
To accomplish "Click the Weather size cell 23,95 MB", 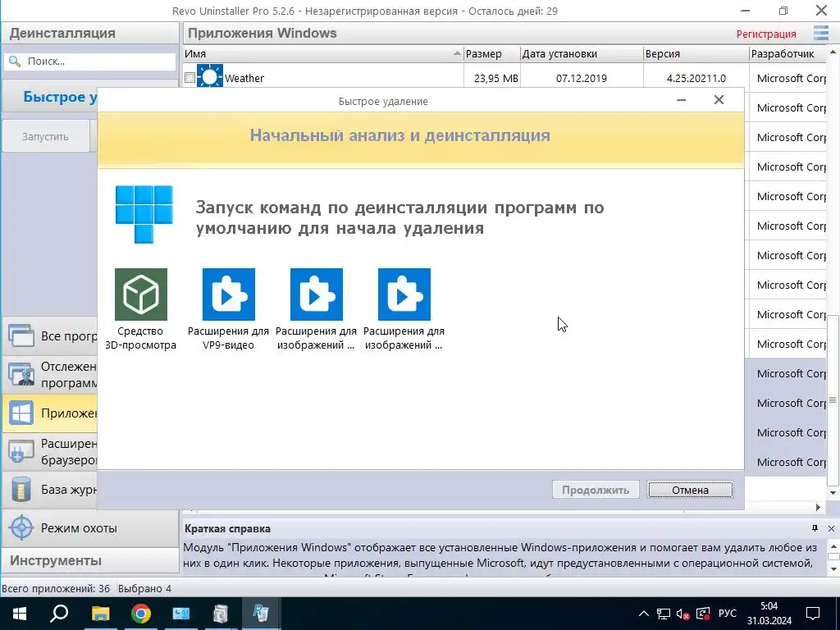I will tap(495, 78).
